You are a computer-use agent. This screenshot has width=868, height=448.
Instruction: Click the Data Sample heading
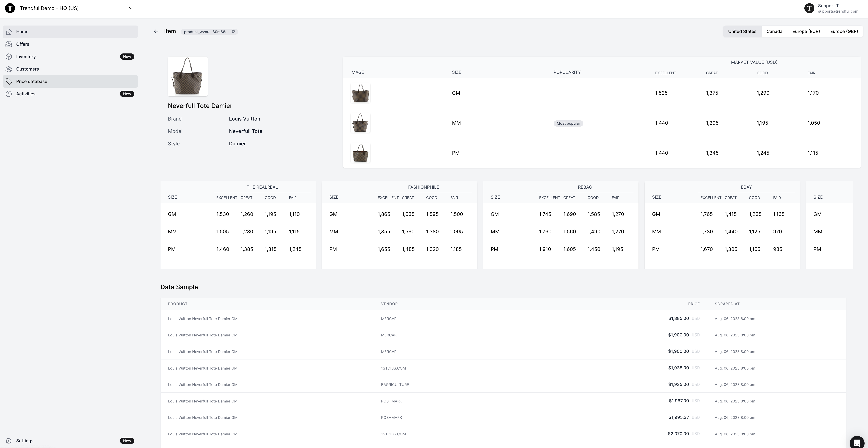(x=179, y=287)
